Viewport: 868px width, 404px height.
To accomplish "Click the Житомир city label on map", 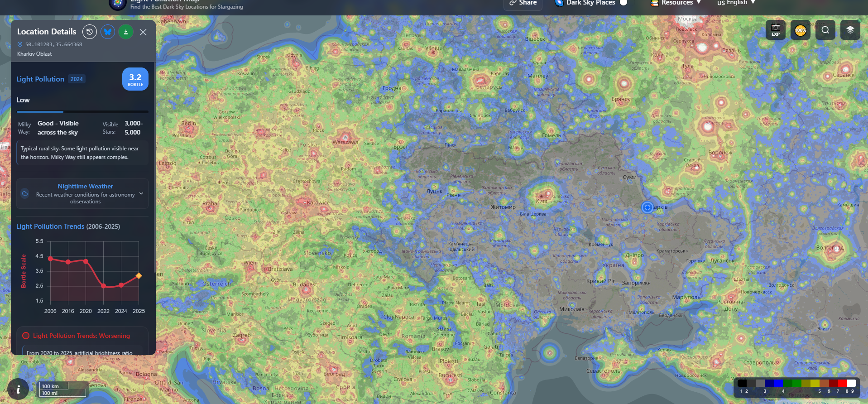I will click(504, 207).
